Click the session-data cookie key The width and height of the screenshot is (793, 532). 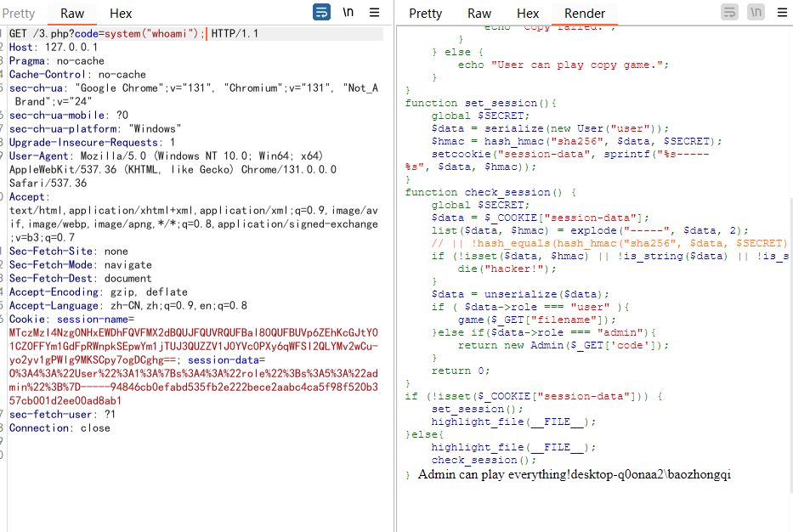pyautogui.click(x=223, y=360)
